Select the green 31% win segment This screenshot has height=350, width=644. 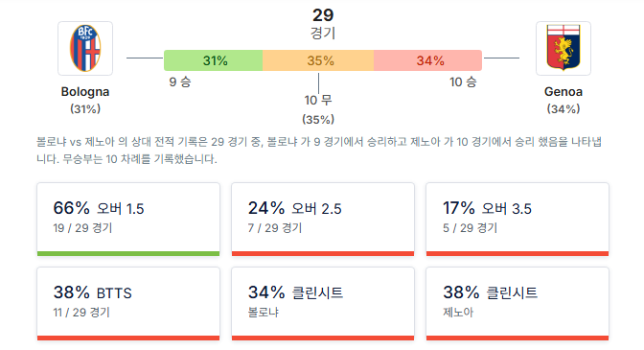coord(213,60)
